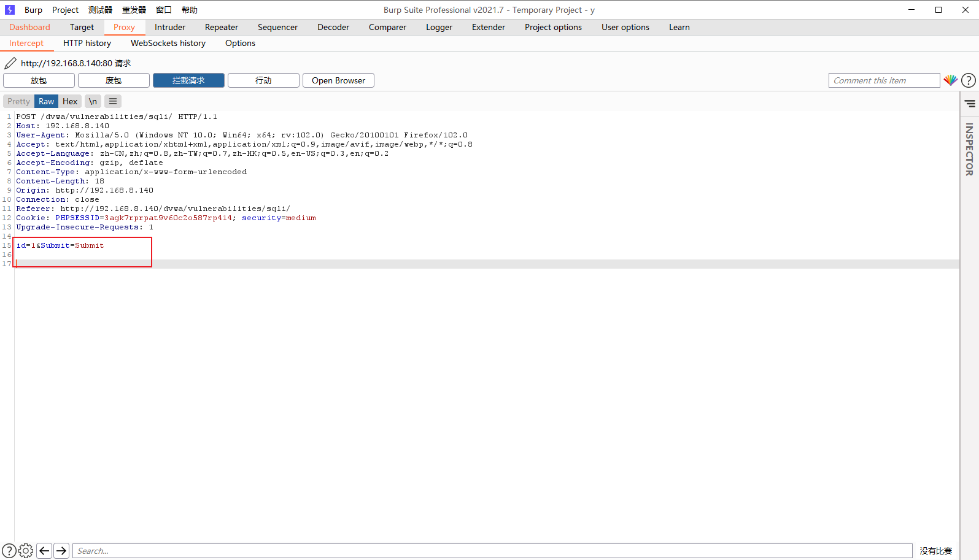Open the 测试器 menu

[100, 10]
